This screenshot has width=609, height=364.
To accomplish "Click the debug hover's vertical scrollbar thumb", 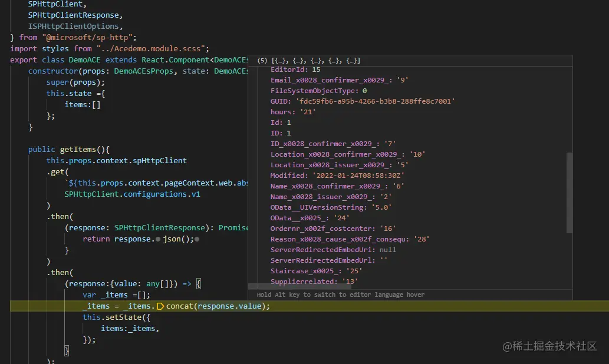I will [570, 193].
